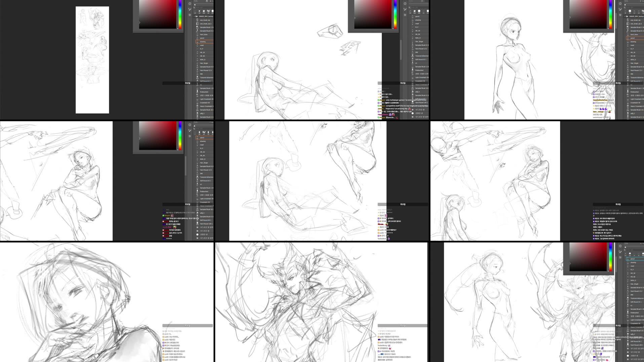This screenshot has height=362, width=644.
Task: Select the "INK" brush preset icon
Action: click(x=201, y=74)
